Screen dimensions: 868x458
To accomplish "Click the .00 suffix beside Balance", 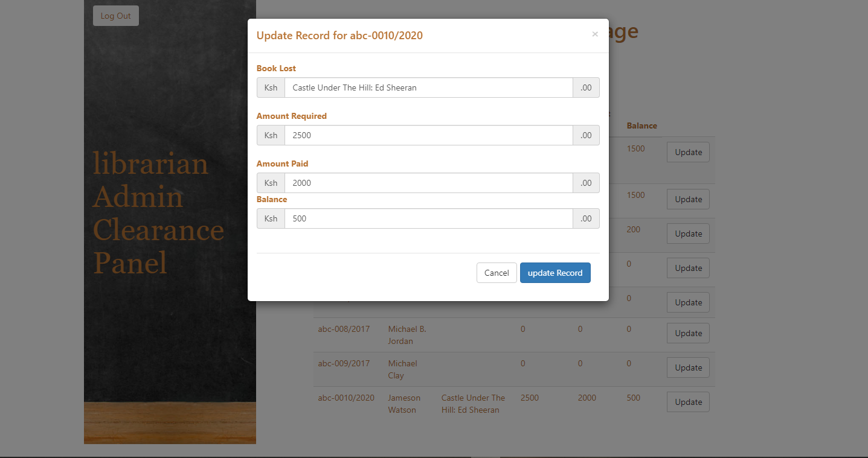I will click(585, 218).
